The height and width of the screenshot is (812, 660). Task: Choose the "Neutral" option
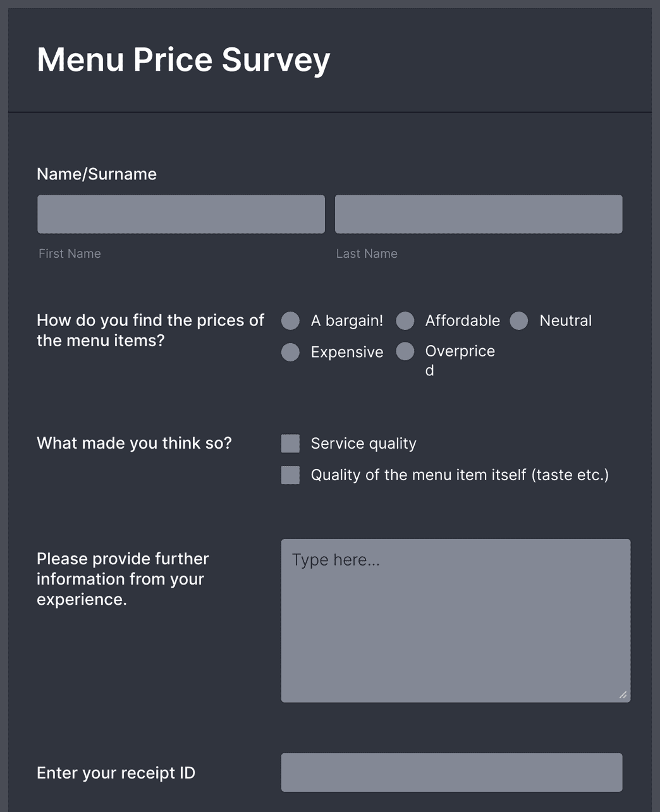pyautogui.click(x=518, y=321)
